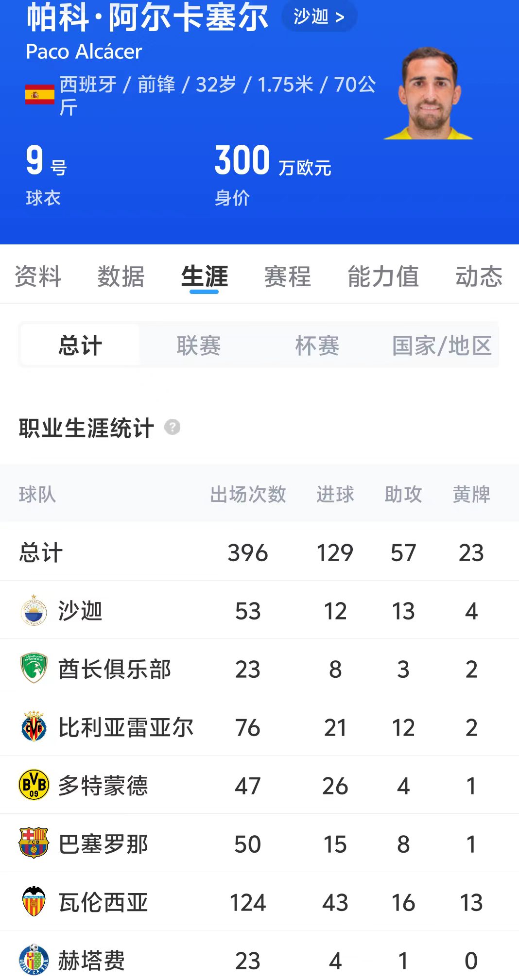Tap the Spain flag icon

point(40,94)
